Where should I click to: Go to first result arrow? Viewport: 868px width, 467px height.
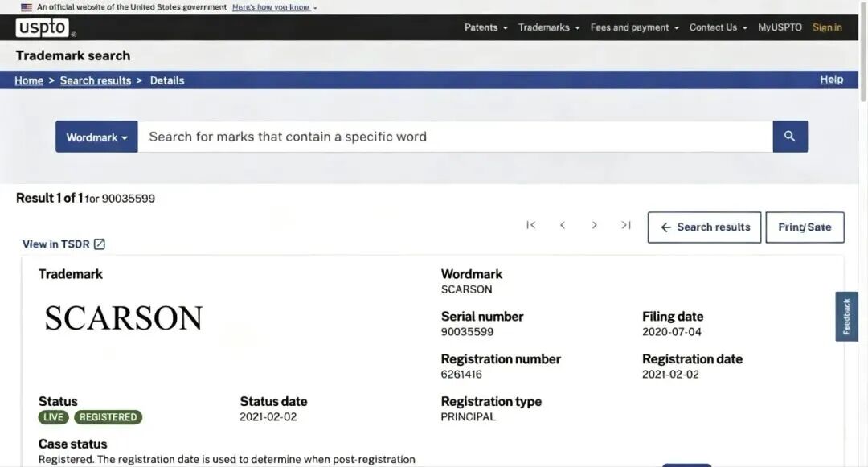point(531,224)
